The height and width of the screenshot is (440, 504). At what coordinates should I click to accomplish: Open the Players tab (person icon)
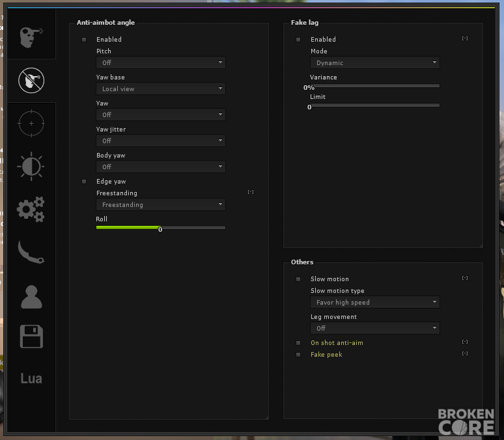point(31,297)
